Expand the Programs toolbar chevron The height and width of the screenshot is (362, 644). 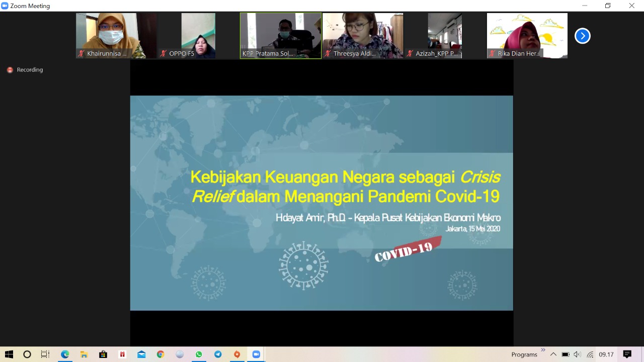pyautogui.click(x=543, y=350)
